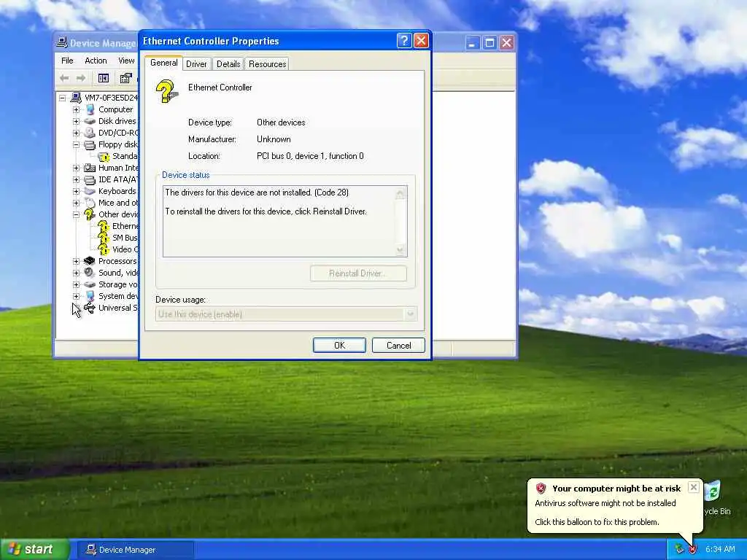
Task: Select the Computer node icon
Action: tap(90, 109)
